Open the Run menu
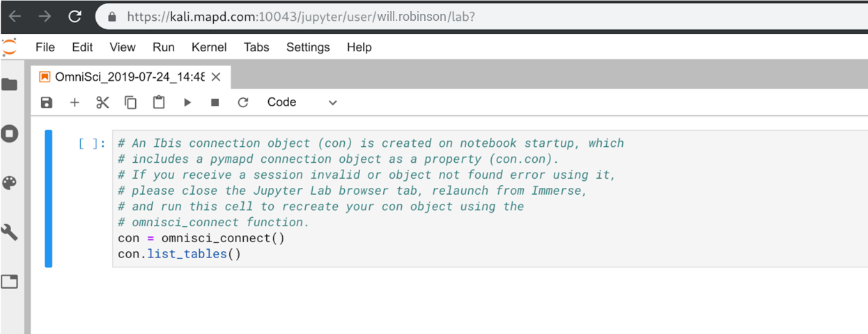The height and width of the screenshot is (334, 868). coord(163,47)
